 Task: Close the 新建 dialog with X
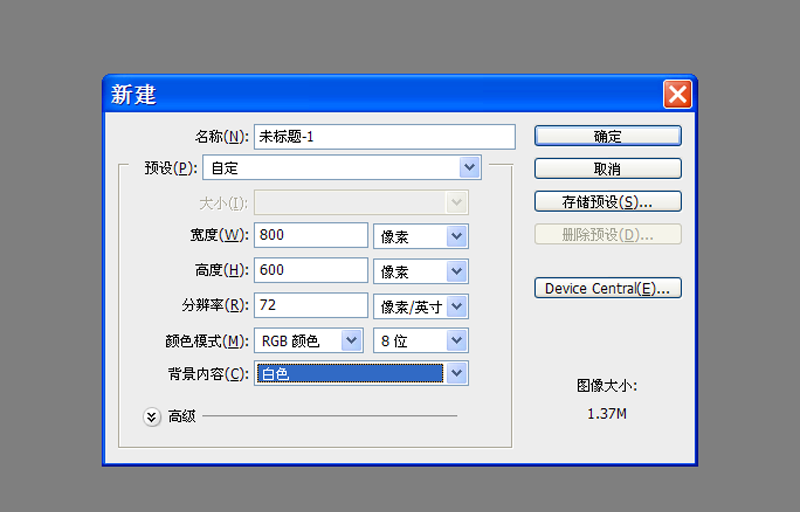coord(678,94)
